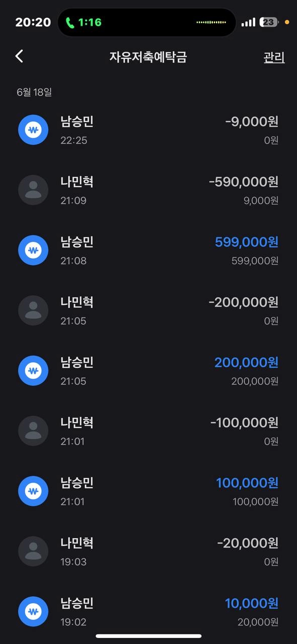Select the -200,000원 withdrawal row
This screenshot has height=644, width=297.
point(148,310)
